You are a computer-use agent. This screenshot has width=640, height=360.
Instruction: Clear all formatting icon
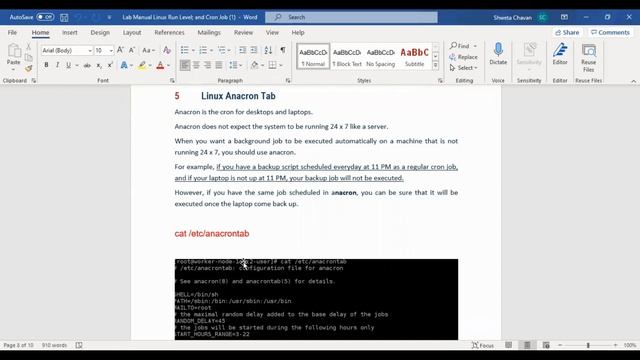167,50
